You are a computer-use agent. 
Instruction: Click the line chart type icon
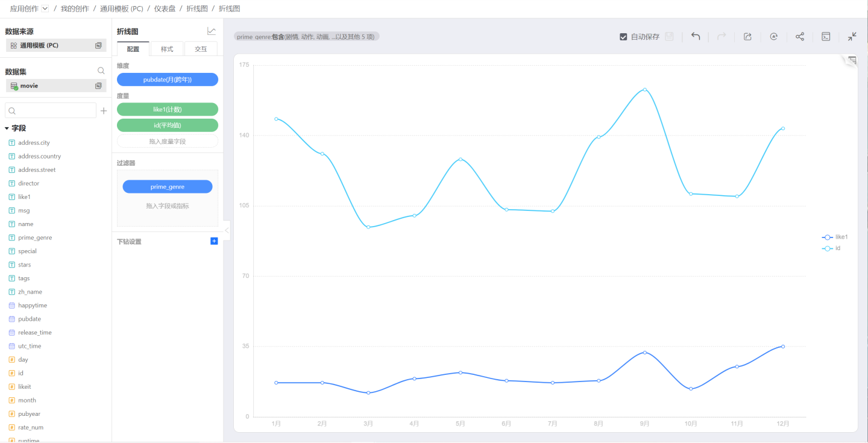[212, 31]
